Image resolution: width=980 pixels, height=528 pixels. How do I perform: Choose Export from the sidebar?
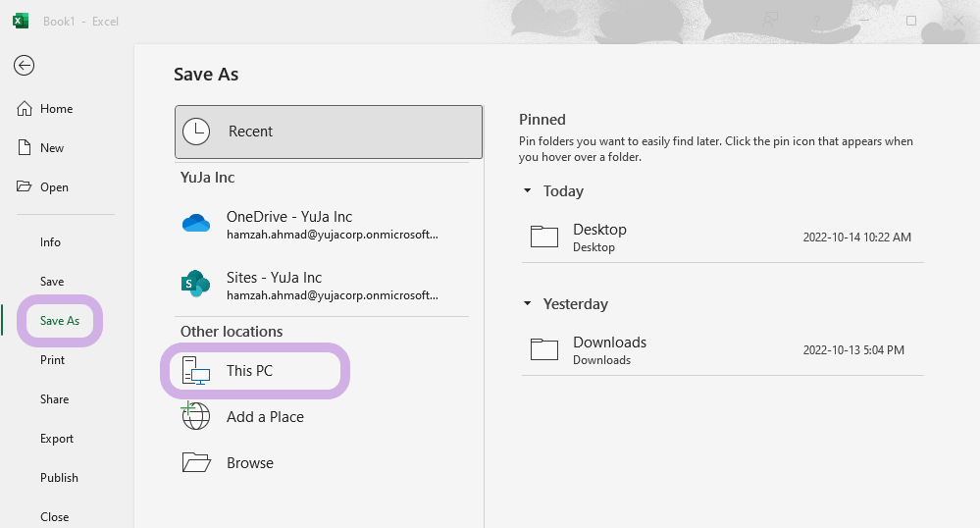click(x=57, y=439)
